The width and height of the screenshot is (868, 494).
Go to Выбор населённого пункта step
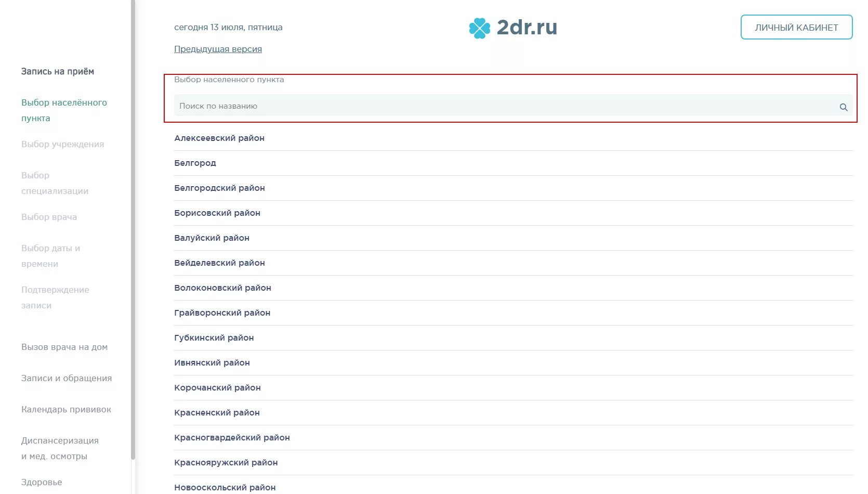[64, 110]
